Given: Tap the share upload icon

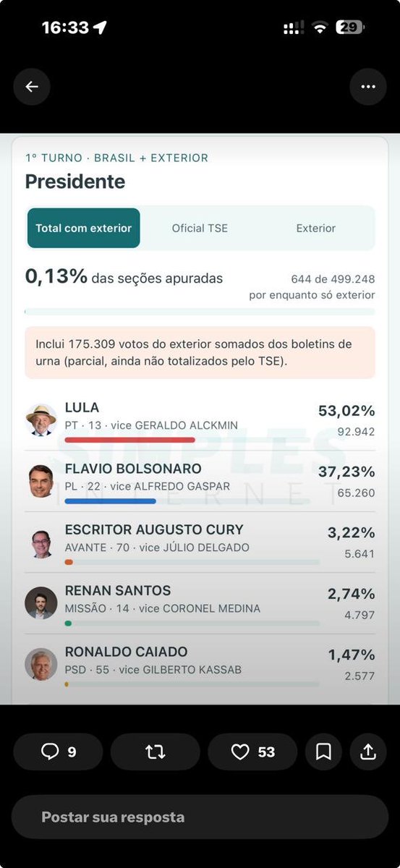Looking at the screenshot, I should (368, 752).
